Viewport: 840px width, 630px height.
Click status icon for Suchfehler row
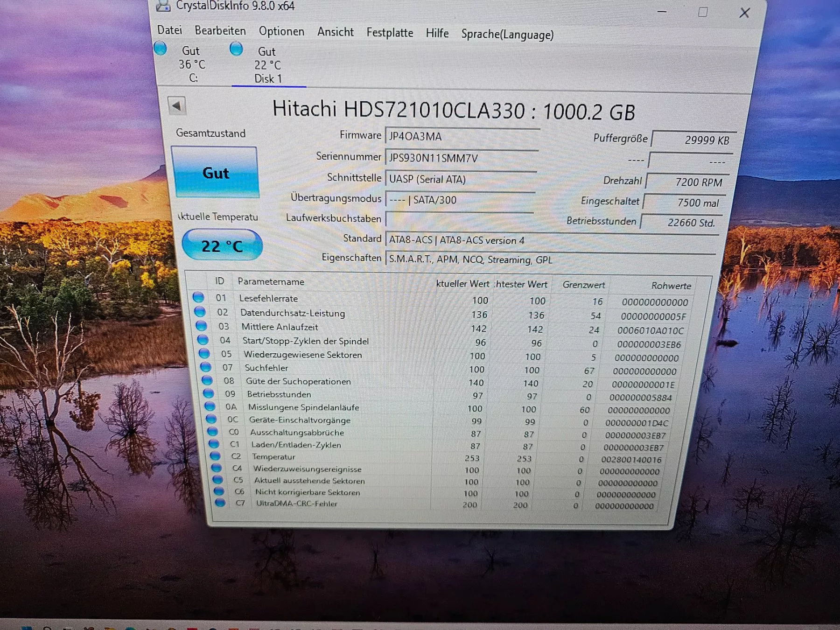tap(206, 367)
